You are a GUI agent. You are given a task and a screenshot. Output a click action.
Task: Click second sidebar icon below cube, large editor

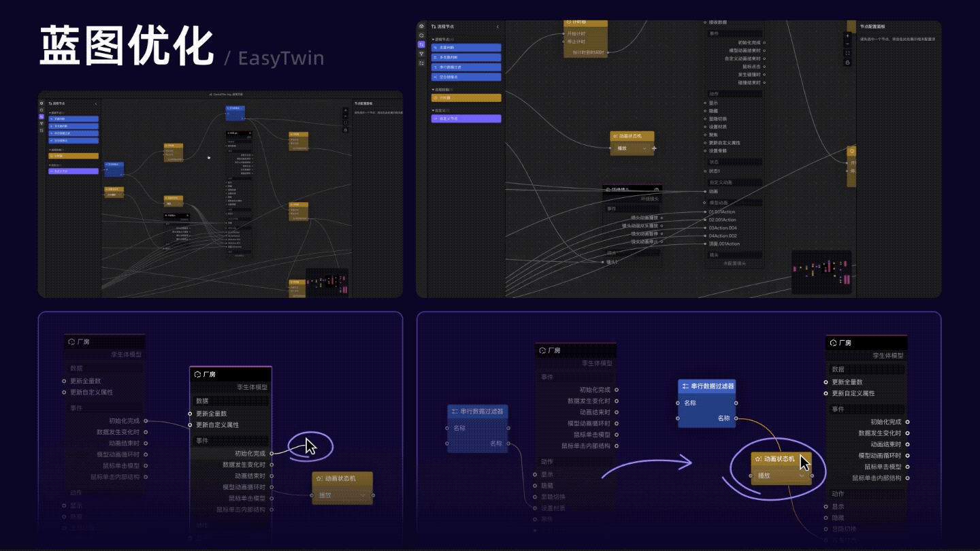click(x=421, y=35)
